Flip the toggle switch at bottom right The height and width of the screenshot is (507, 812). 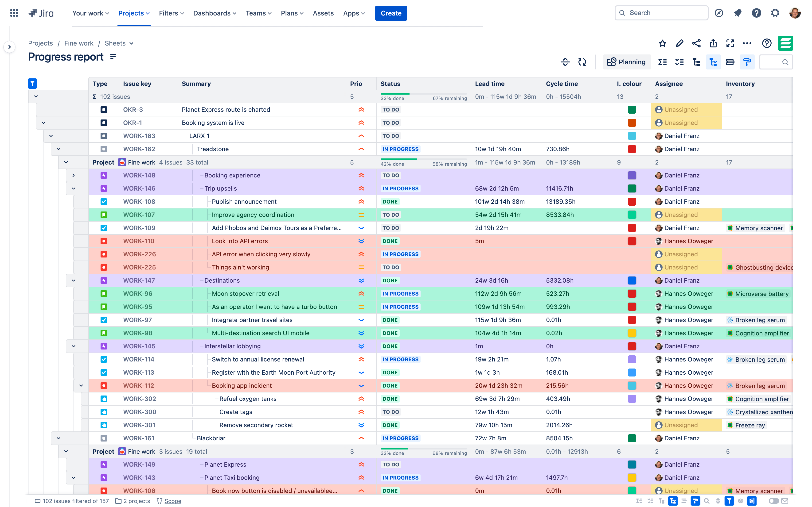(774, 501)
